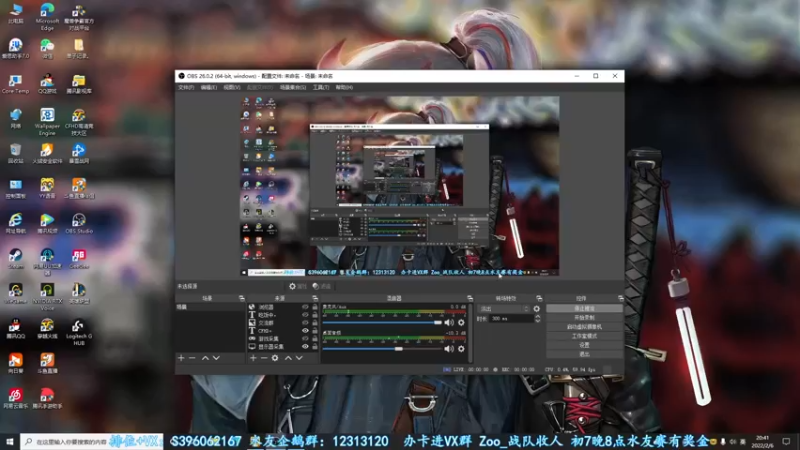Toggle visibility eye of the 显示器采集 source
This screenshot has height=450, width=800.
pyautogui.click(x=305, y=346)
